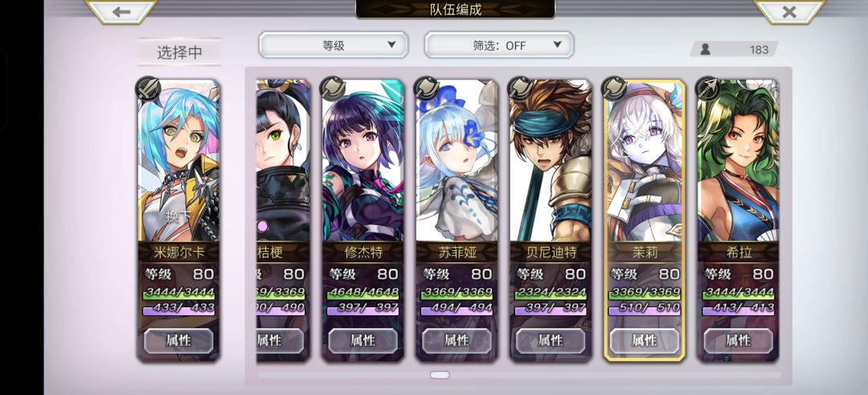The image size is (868, 395).
Task: Click the character count icon
Action: (706, 49)
